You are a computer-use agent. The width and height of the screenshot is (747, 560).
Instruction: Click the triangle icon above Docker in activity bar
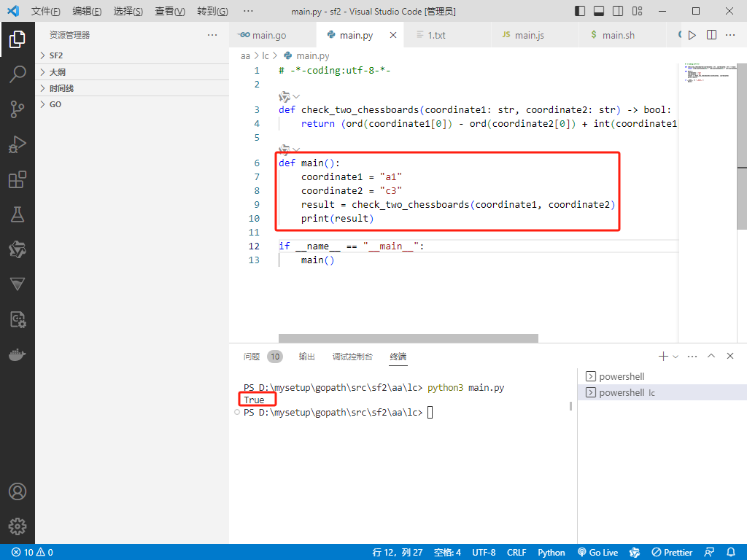coord(18,284)
